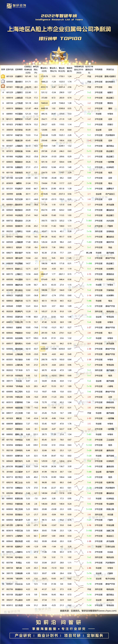The image size is (118, 644).
Task: Select the 汉得信息 company name
Action: [x=19, y=573]
